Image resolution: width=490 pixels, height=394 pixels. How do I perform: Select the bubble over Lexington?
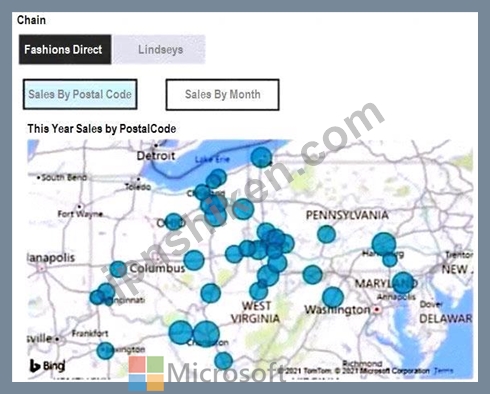point(105,351)
